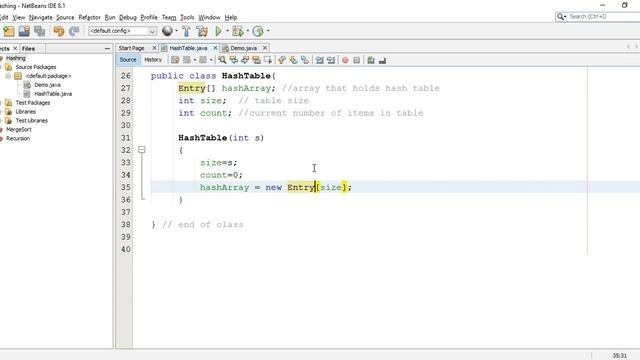640x360 pixels.
Task: Click the Uncomment editor toolbar icon
Action: click(382, 60)
